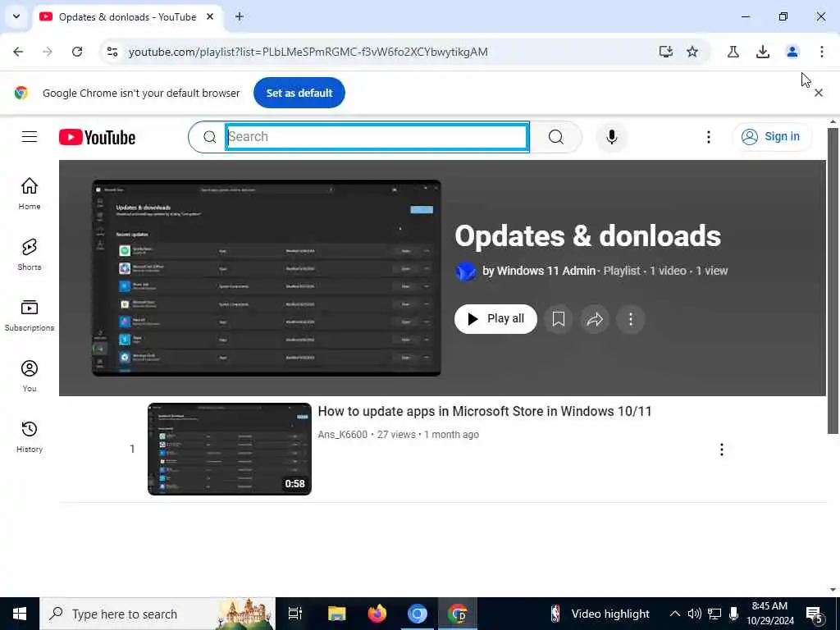The height and width of the screenshot is (630, 840).
Task: Bookmark this page with the star
Action: [x=692, y=52]
